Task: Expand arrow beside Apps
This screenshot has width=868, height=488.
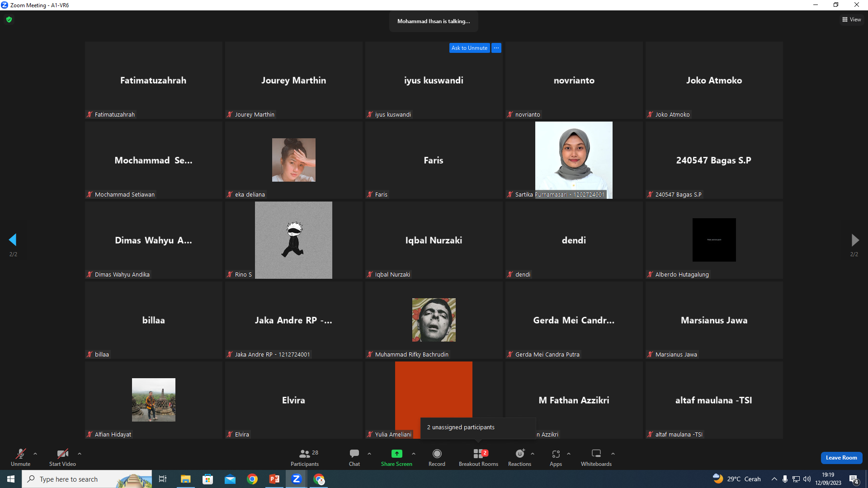Action: 569,454
